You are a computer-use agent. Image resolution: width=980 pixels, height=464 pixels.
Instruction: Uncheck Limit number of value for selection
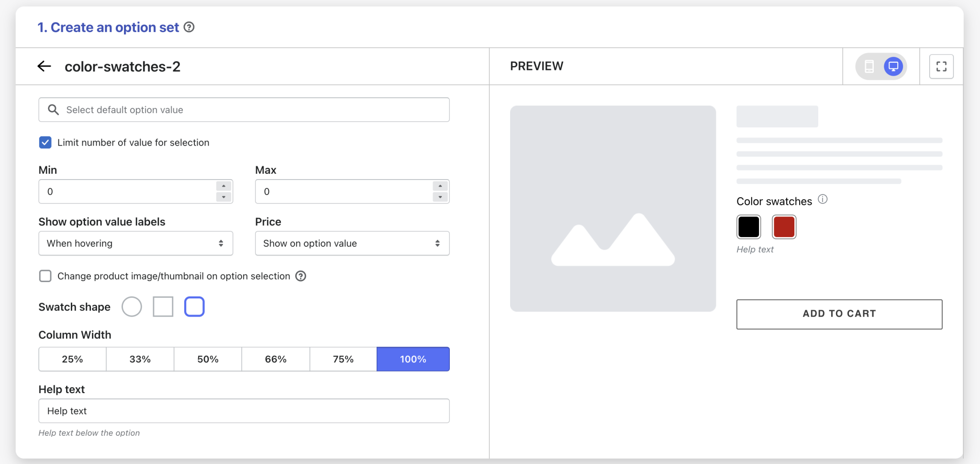point(45,143)
